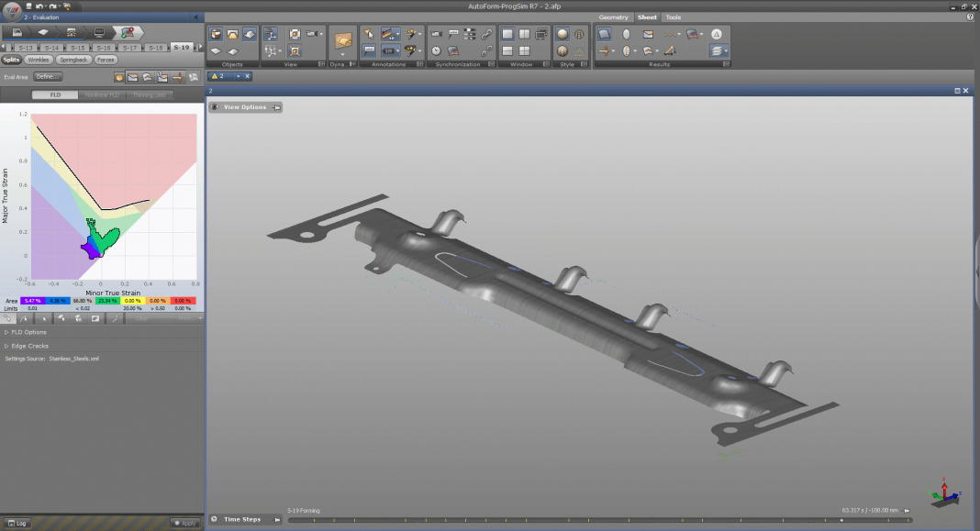Switch to the Geometry ribbon tab
980x531 pixels.
click(x=614, y=17)
